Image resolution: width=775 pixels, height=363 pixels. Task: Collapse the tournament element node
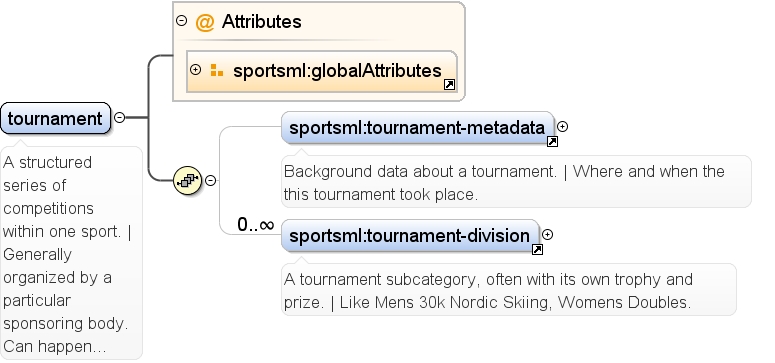click(119, 118)
